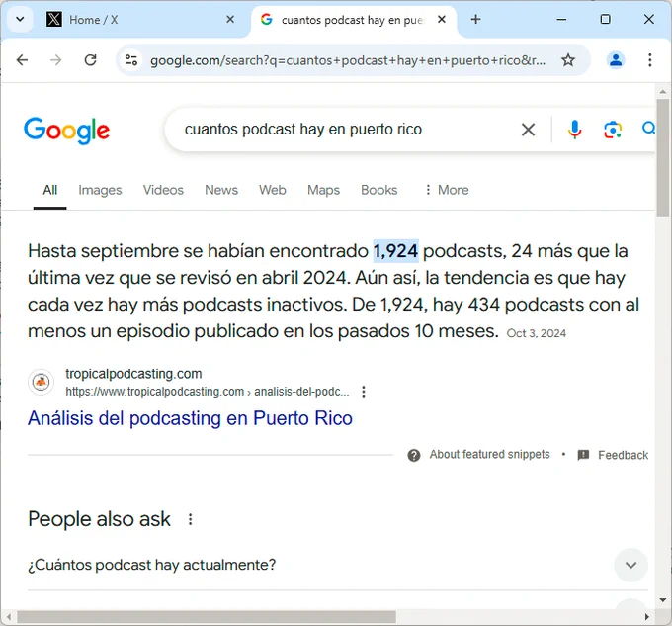Click the tropicalpodcasting.com site name

tap(133, 374)
